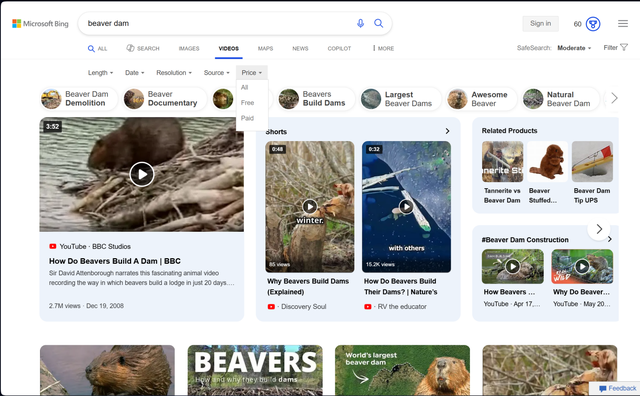Image resolution: width=640 pixels, height=396 pixels.
Task: Open the Date filter dropdown
Action: click(135, 73)
